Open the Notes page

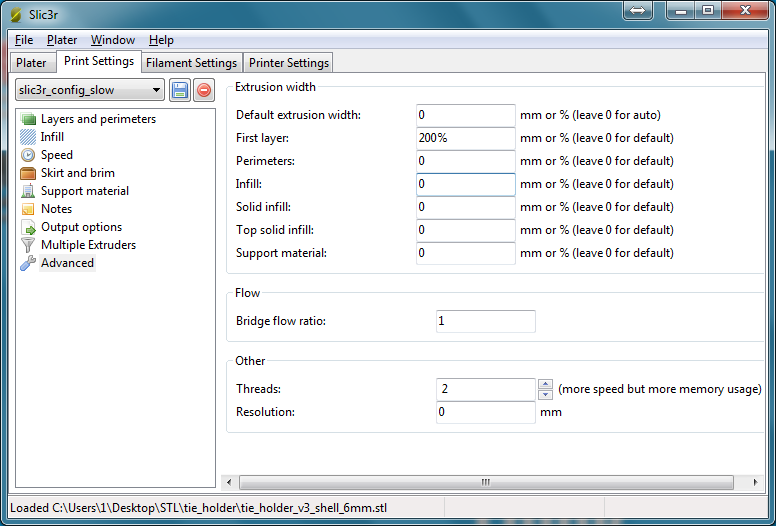[x=56, y=209]
